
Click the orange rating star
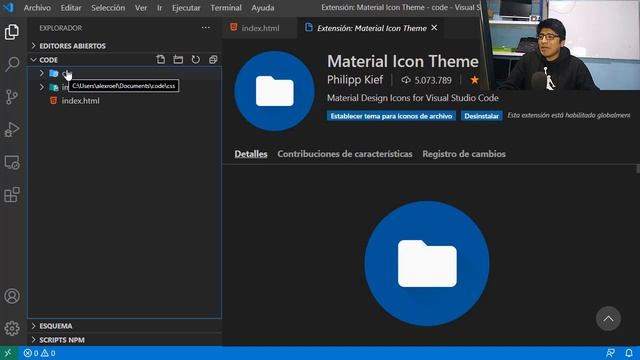(474, 80)
